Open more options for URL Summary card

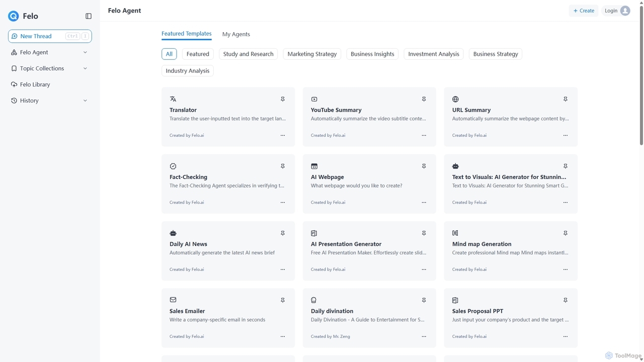(x=566, y=135)
